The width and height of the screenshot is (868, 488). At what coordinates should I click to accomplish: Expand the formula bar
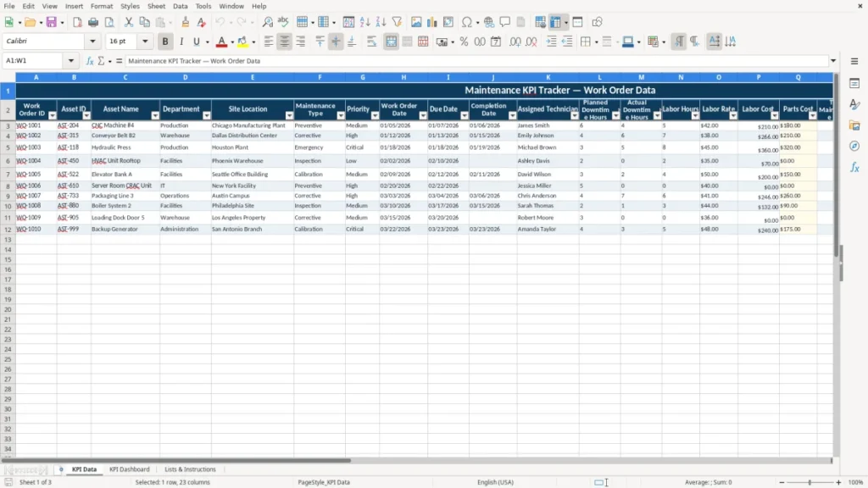click(833, 61)
